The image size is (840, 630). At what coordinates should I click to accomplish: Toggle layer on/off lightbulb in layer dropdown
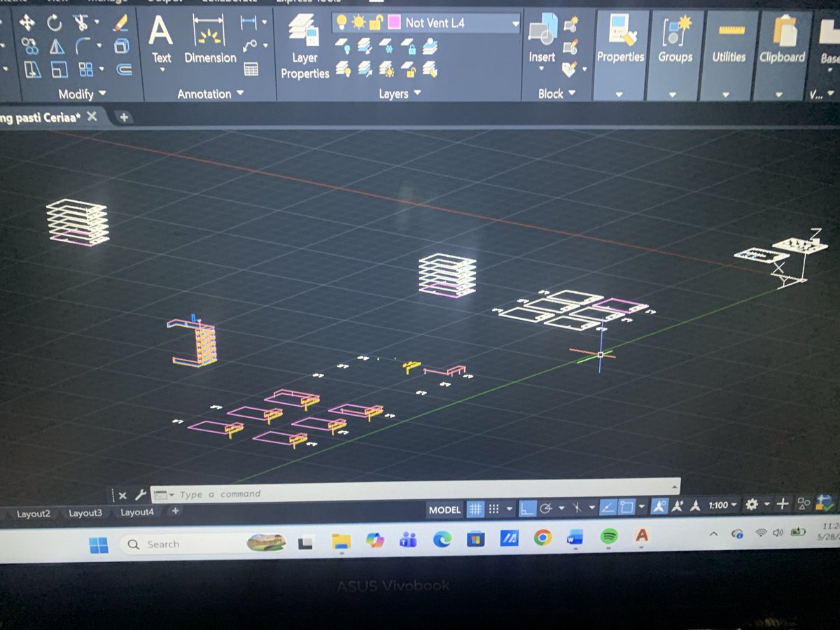[342, 22]
